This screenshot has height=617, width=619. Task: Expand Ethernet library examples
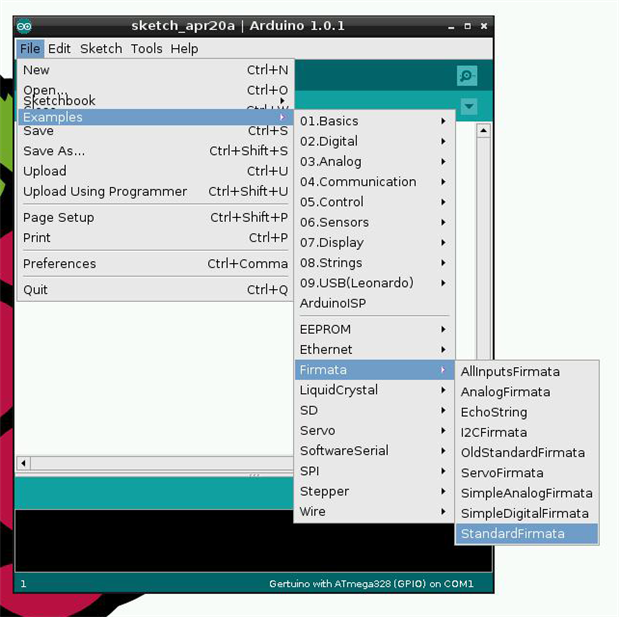click(374, 349)
